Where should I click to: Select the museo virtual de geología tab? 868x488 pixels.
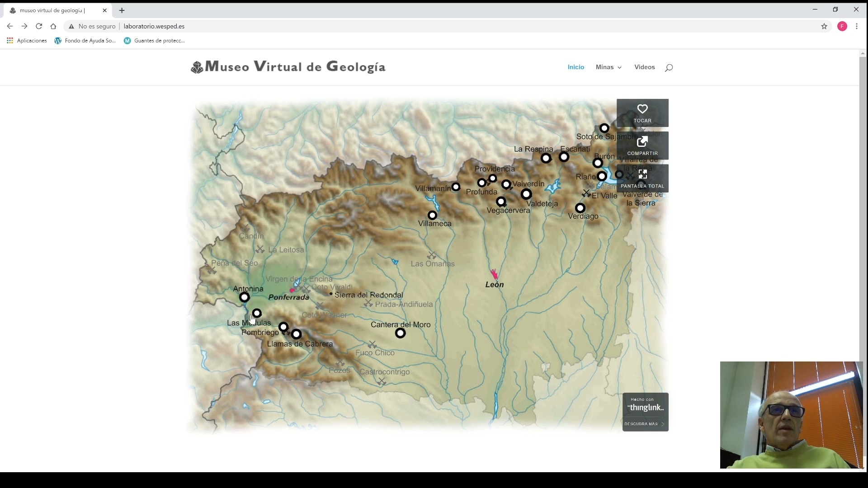tap(58, 10)
